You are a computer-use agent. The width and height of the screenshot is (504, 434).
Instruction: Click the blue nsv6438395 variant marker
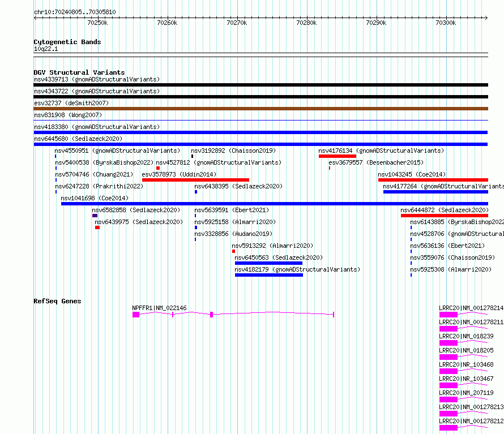click(x=196, y=192)
